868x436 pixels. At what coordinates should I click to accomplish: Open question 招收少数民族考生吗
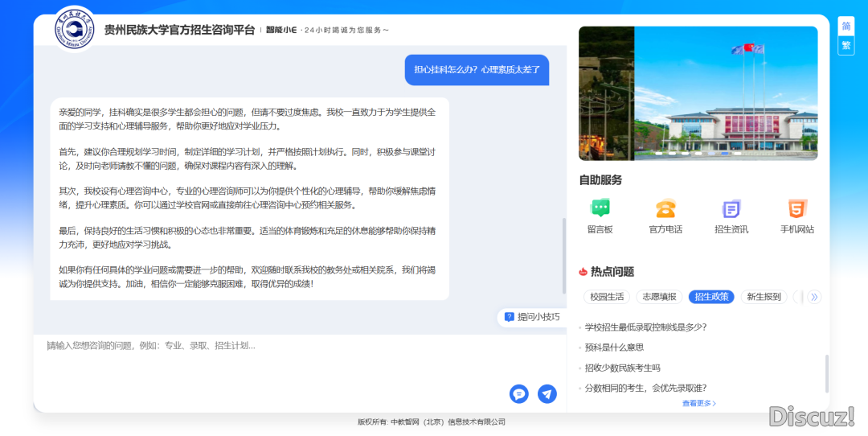pos(622,368)
